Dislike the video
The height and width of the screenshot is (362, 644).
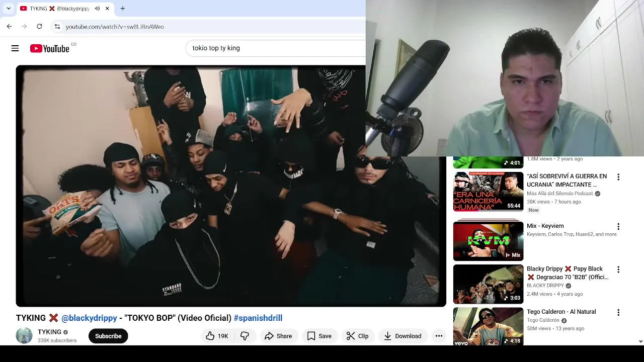245,336
